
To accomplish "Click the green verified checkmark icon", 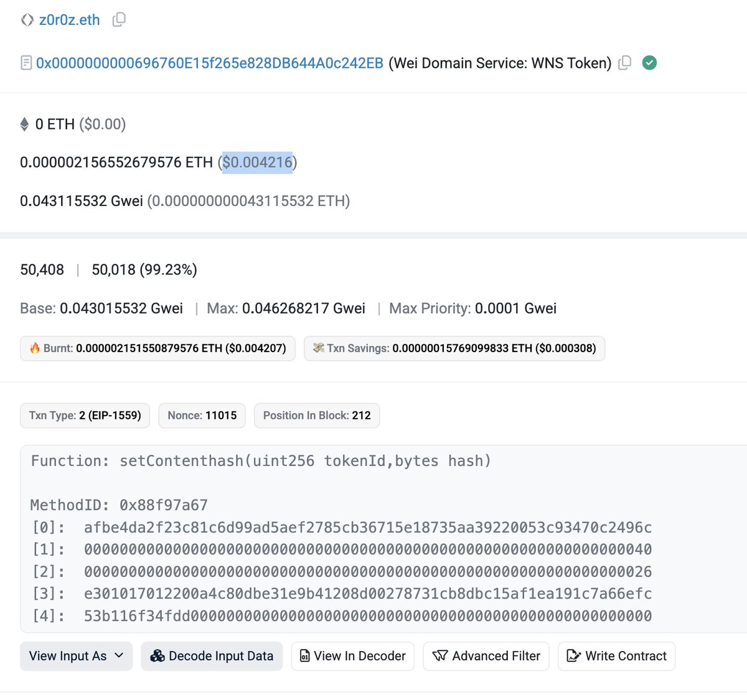I will click(x=649, y=63).
